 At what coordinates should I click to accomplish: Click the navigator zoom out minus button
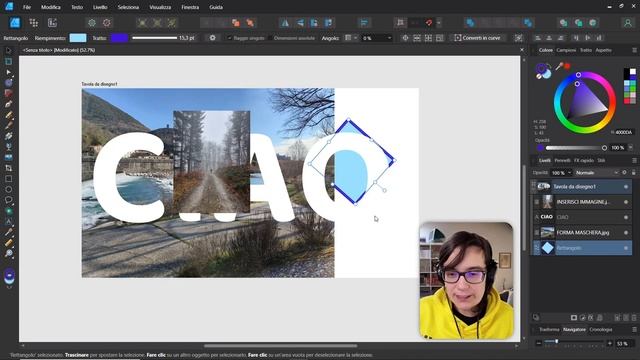pyautogui.click(x=538, y=343)
